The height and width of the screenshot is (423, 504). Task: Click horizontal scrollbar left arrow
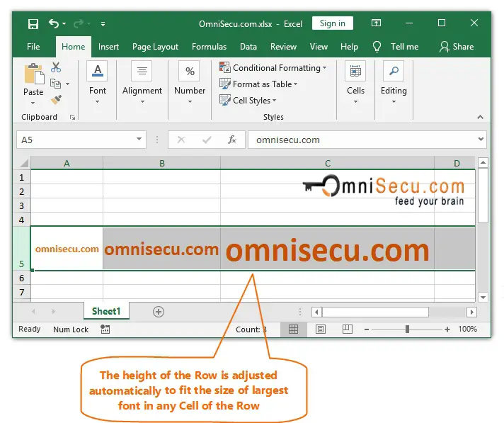tap(316, 312)
